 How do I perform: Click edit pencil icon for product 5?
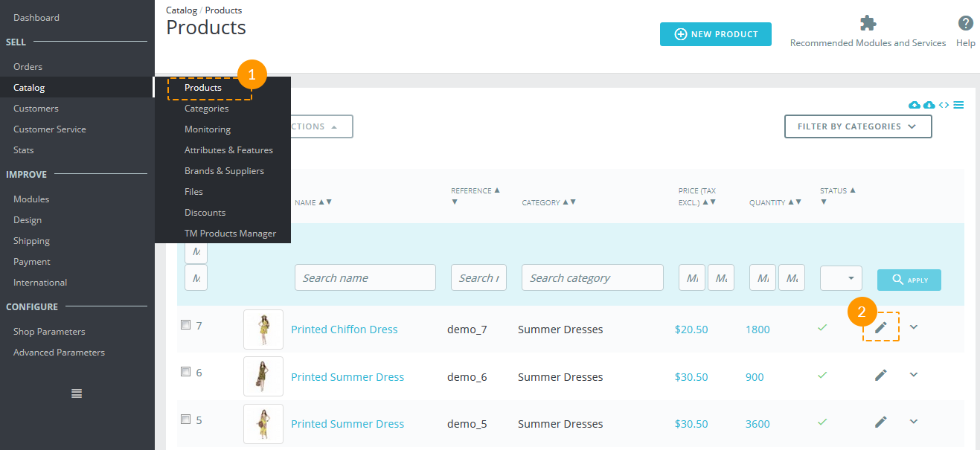pyautogui.click(x=881, y=422)
